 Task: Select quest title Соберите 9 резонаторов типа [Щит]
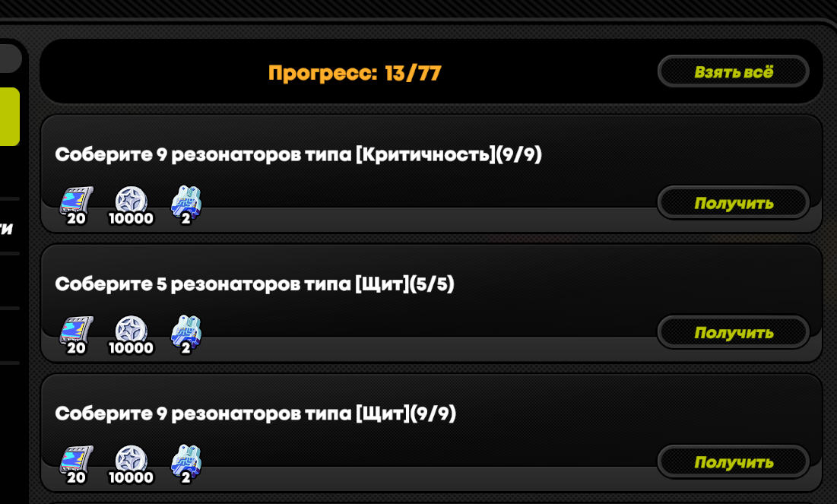pyautogui.click(x=255, y=414)
